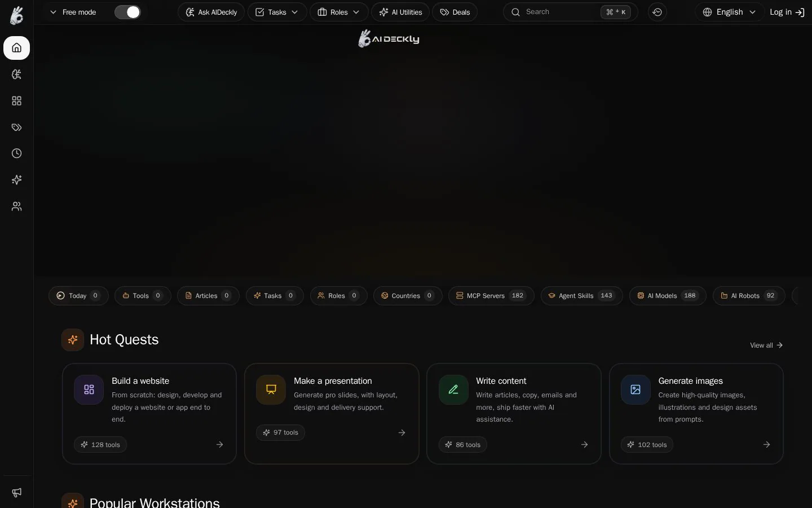Click arrow on Build a website card
This screenshot has height=508, width=812.
[x=219, y=445]
